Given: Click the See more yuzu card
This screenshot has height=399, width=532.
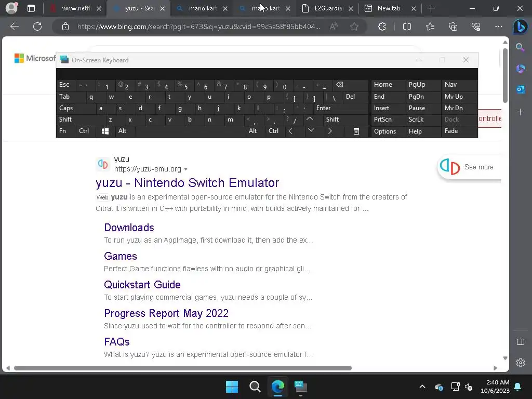Looking at the screenshot, I should tap(470, 167).
